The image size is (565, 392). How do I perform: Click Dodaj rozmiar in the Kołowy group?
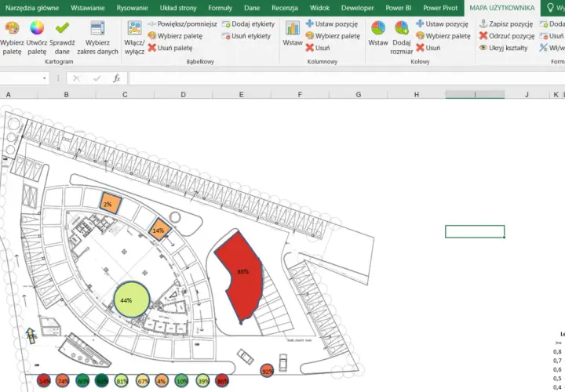point(402,38)
